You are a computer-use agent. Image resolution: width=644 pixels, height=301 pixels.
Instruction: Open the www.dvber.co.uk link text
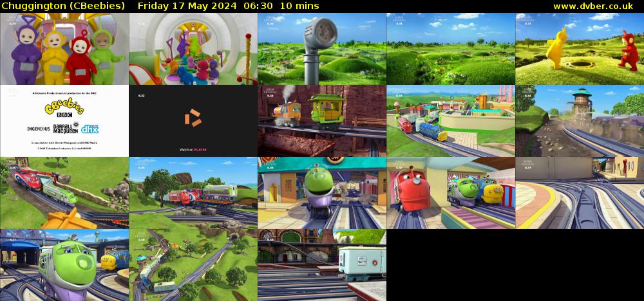[x=593, y=6]
